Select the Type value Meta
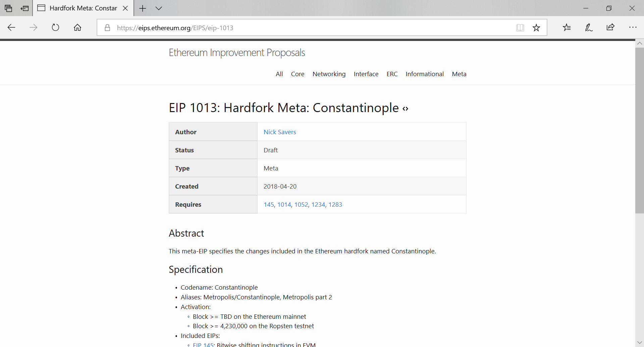Image resolution: width=644 pixels, height=347 pixels. [271, 168]
